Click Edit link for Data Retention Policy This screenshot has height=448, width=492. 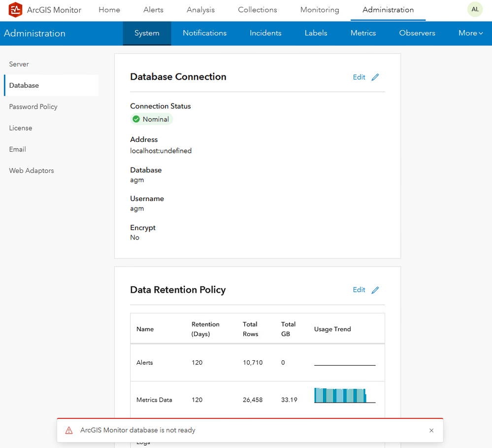[x=359, y=290]
